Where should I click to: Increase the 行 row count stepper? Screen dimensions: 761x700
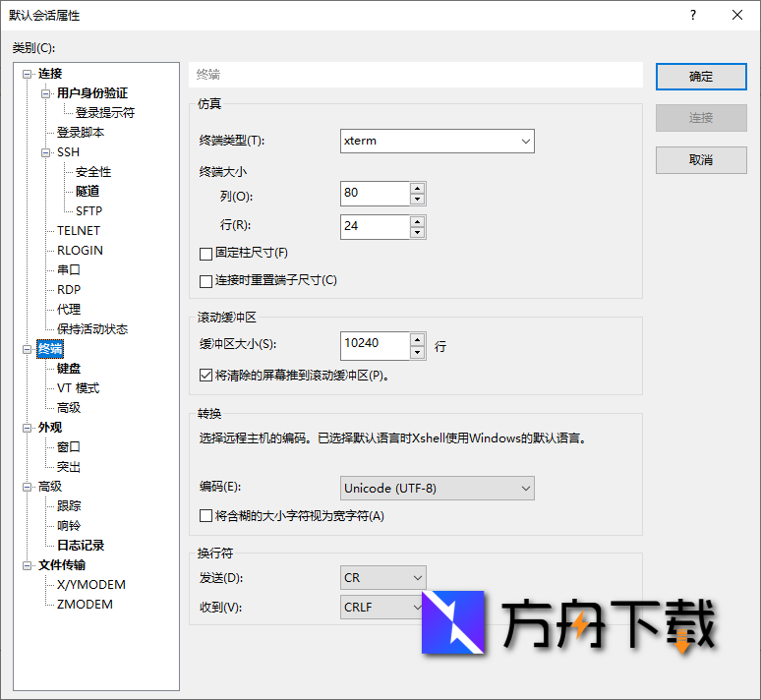[418, 221]
